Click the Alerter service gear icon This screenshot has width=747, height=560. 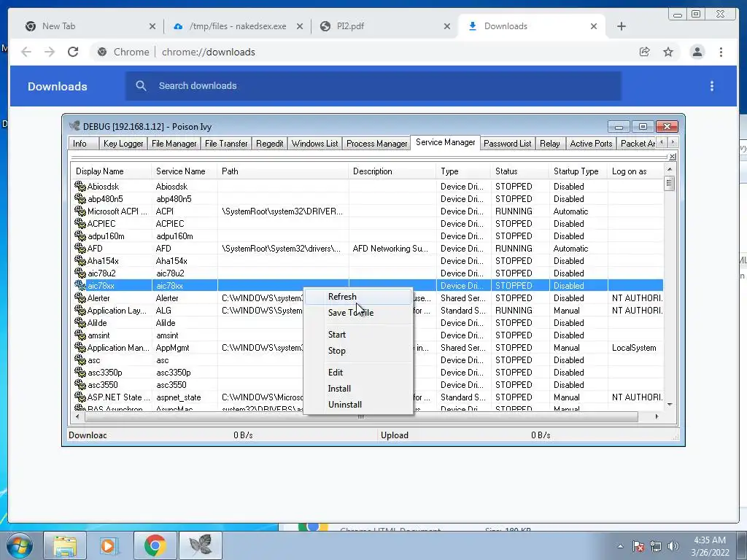[x=80, y=297]
